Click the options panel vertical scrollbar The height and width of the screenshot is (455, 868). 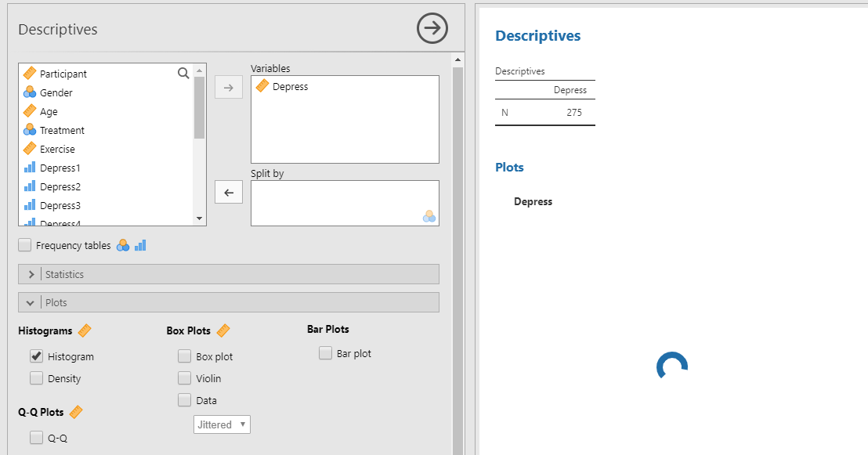click(458, 260)
